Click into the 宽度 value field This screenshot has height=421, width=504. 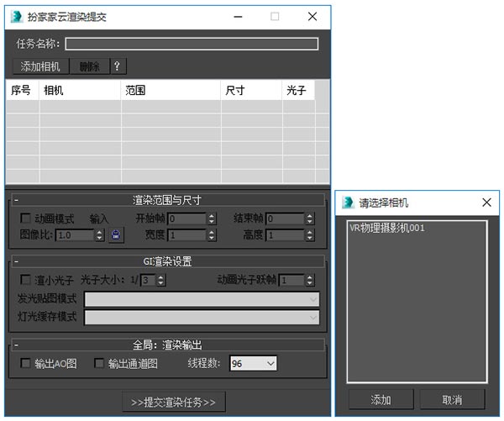click(x=186, y=235)
